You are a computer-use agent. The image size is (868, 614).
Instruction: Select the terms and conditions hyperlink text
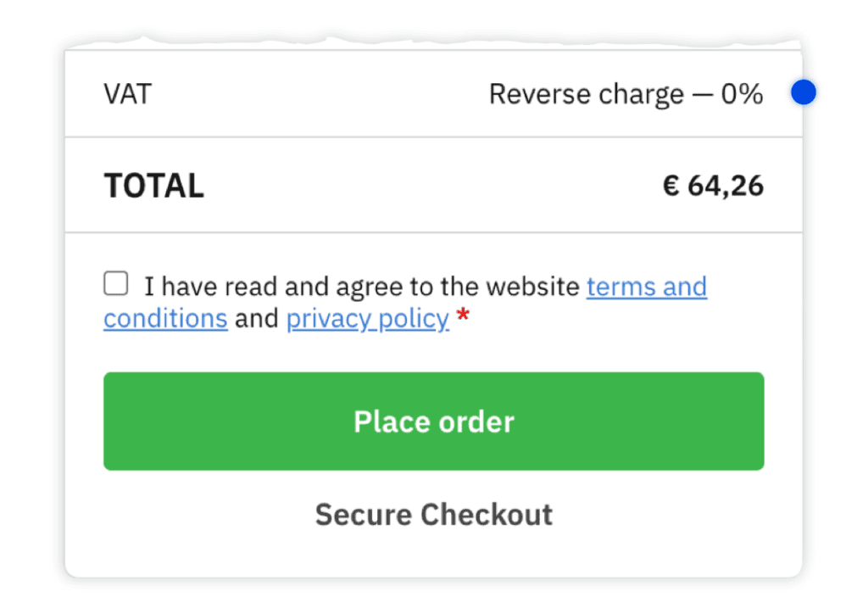[x=647, y=287]
